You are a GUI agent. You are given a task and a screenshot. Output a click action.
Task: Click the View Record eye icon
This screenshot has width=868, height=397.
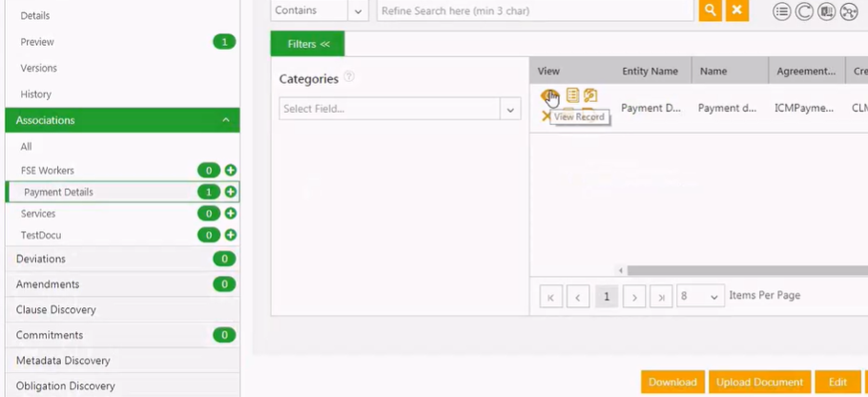click(x=549, y=95)
